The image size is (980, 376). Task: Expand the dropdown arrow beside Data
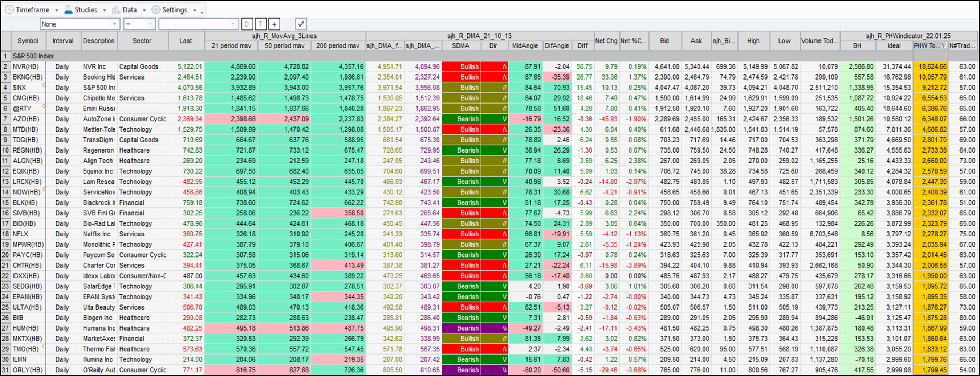[x=144, y=10]
